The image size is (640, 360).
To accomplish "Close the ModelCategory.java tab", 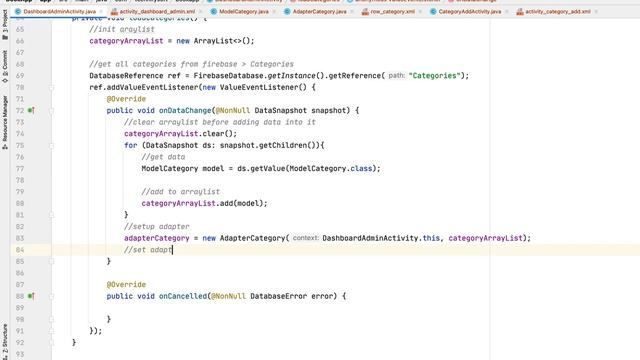I will tap(274, 12).
